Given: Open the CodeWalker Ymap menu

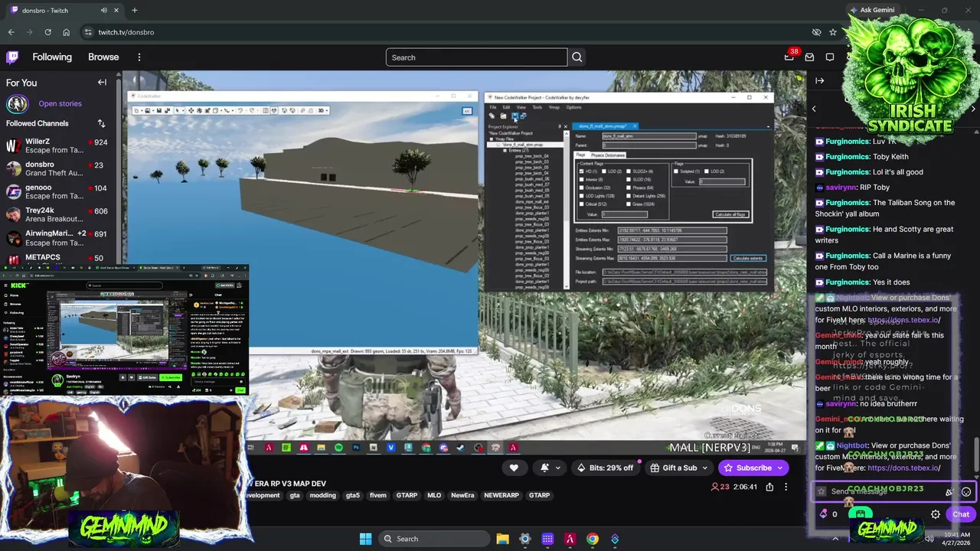Looking at the screenshot, I should click(554, 107).
